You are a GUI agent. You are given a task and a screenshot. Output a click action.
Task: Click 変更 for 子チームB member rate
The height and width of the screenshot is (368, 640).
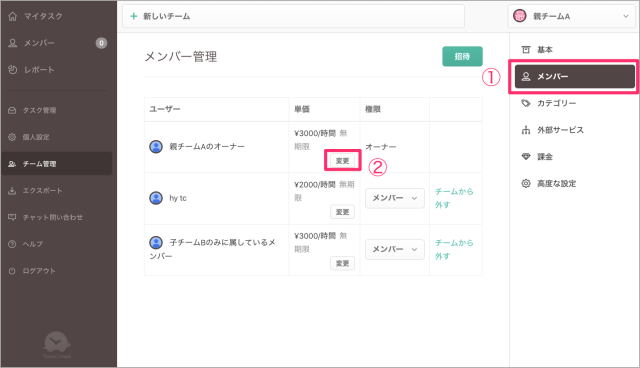click(342, 264)
